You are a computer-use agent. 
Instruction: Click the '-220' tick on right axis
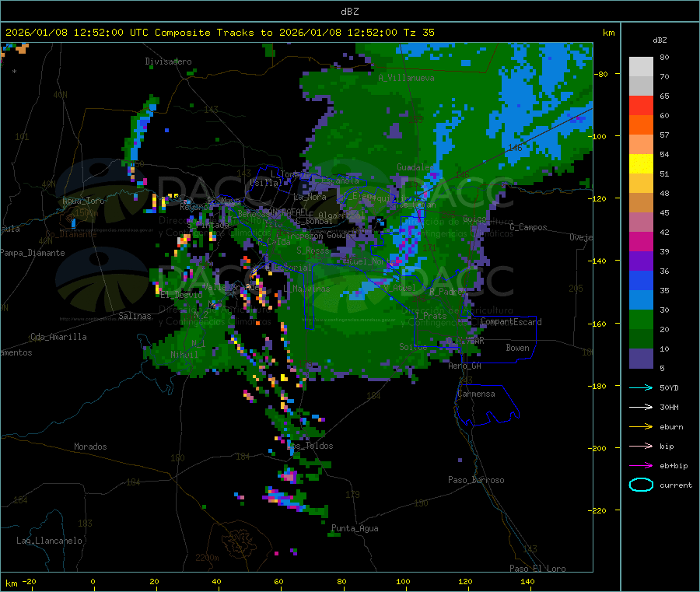pos(599,510)
